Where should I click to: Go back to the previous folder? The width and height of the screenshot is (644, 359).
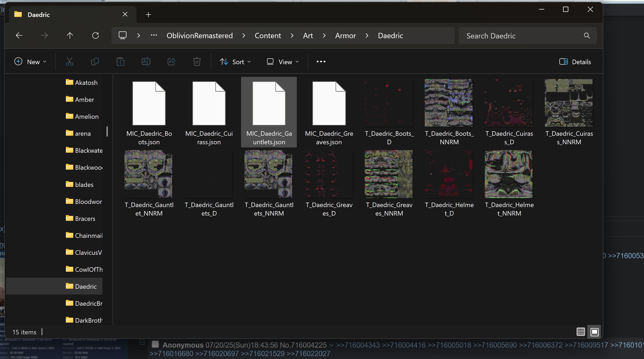(x=19, y=36)
